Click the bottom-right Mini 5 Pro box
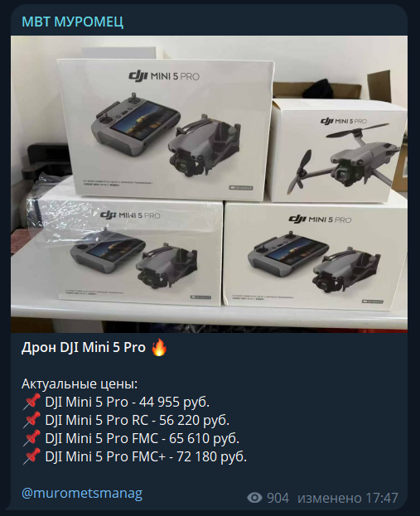The width and height of the screenshot is (420, 516). pos(315,256)
